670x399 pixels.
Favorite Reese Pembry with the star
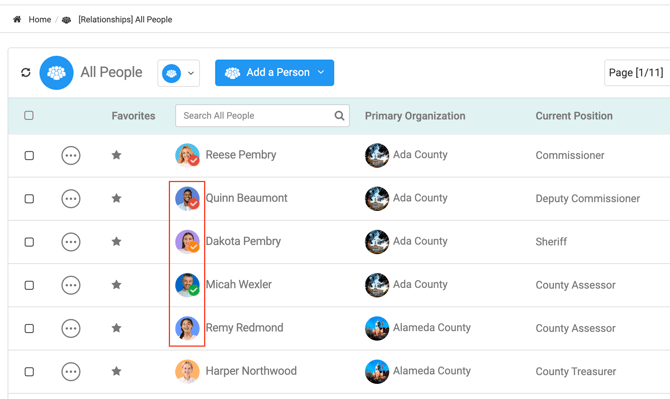(x=116, y=155)
